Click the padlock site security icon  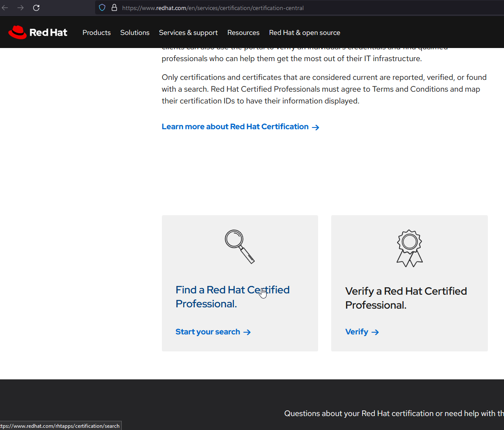(114, 8)
